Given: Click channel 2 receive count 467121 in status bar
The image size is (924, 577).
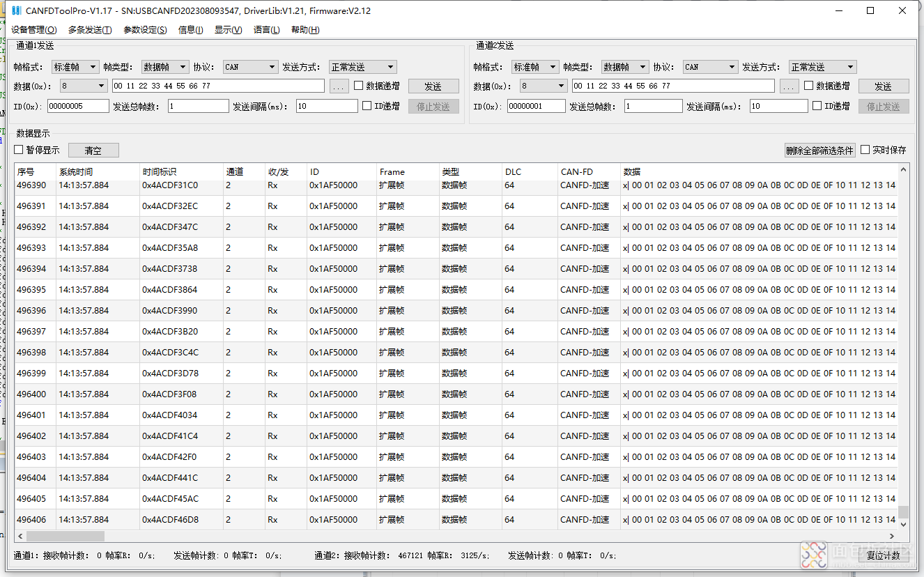Looking at the screenshot, I should [412, 555].
